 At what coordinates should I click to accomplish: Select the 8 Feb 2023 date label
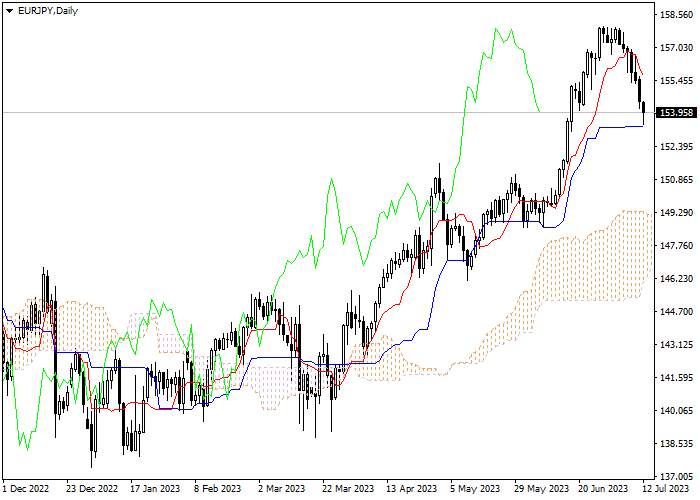[218, 488]
